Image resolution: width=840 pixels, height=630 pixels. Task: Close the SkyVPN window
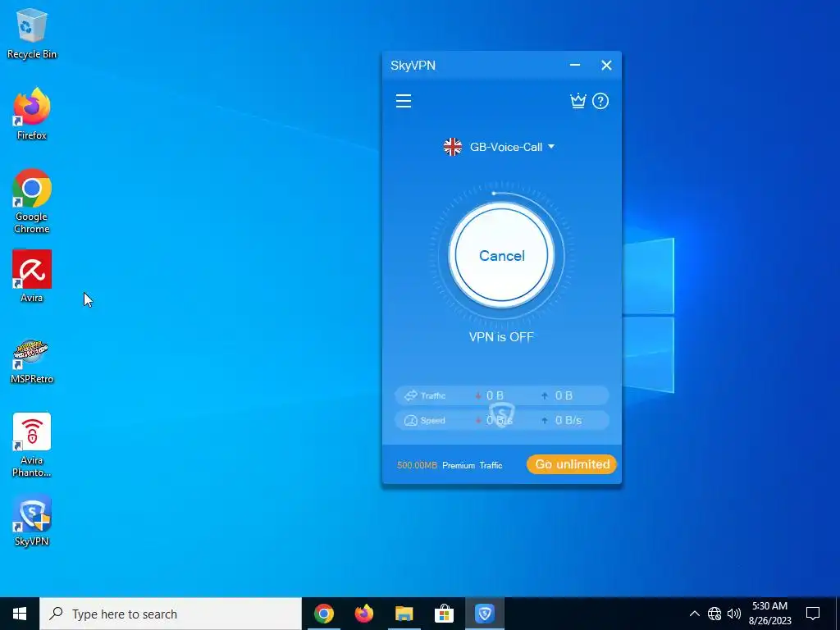point(606,65)
